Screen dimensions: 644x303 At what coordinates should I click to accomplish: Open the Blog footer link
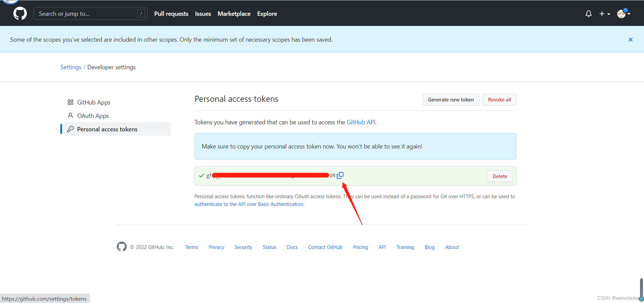tap(430, 247)
